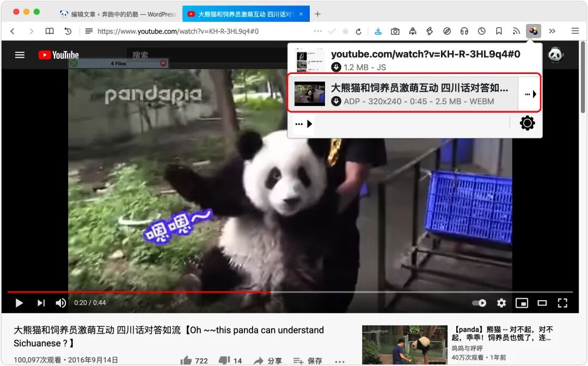588x366 pixels.
Task: Click 分享 to share the video
Action: tap(268, 361)
